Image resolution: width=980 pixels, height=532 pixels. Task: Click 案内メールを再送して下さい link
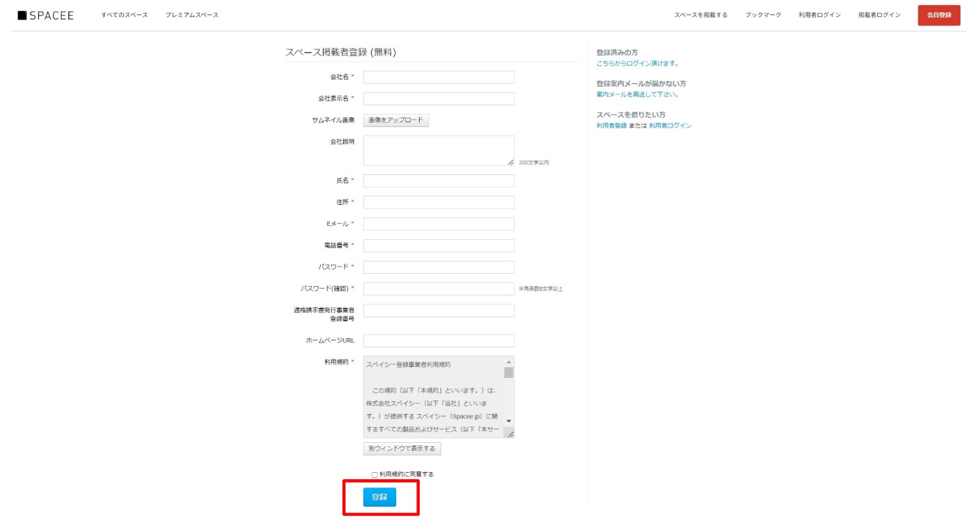click(x=637, y=95)
